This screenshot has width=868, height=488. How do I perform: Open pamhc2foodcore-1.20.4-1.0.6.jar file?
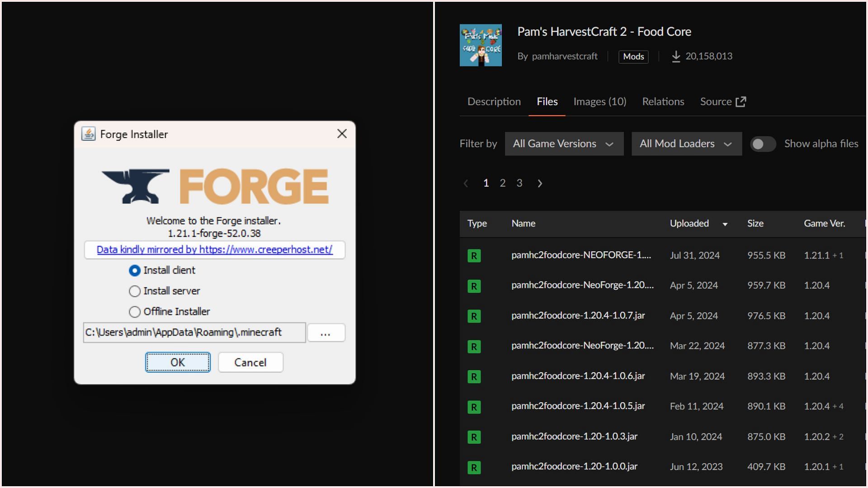pyautogui.click(x=578, y=376)
